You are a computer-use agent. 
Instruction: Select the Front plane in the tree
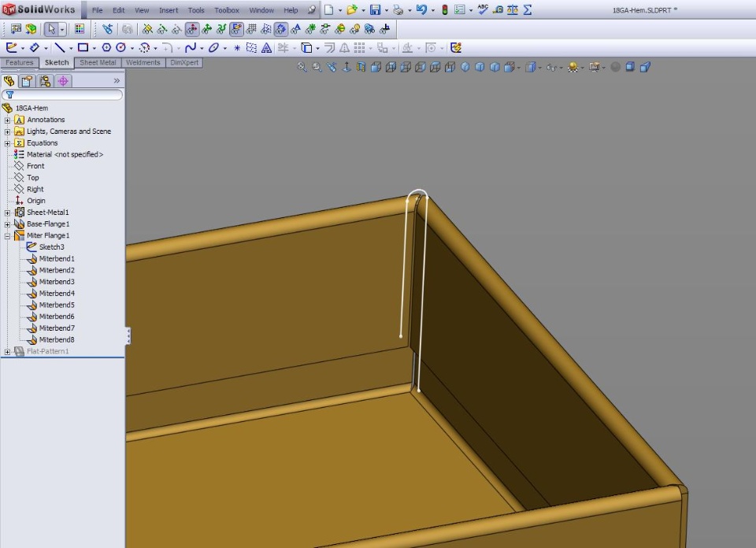(x=35, y=166)
